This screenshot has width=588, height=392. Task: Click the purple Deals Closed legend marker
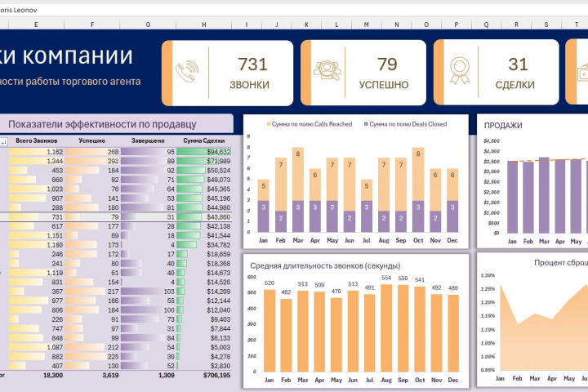pyautogui.click(x=366, y=124)
